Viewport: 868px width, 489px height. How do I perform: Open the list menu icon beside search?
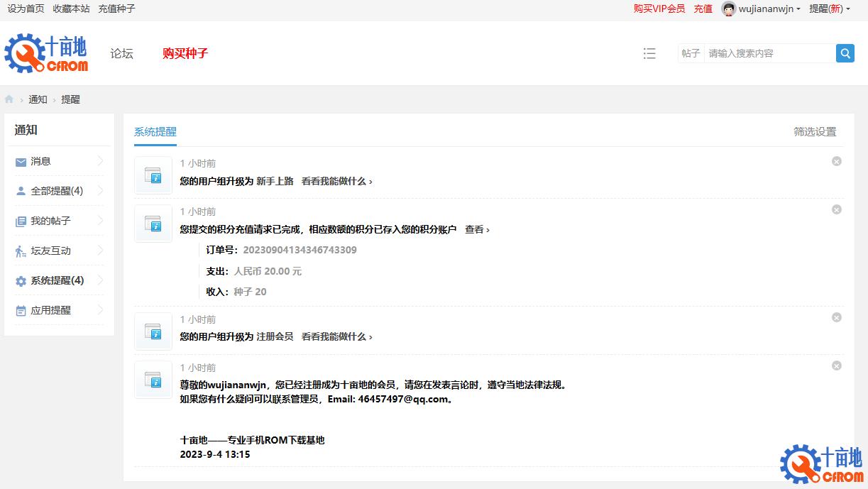(649, 53)
